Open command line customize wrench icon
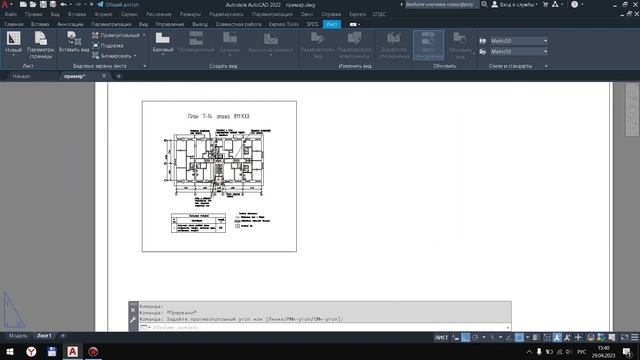This screenshot has height=360, width=640. (133, 320)
